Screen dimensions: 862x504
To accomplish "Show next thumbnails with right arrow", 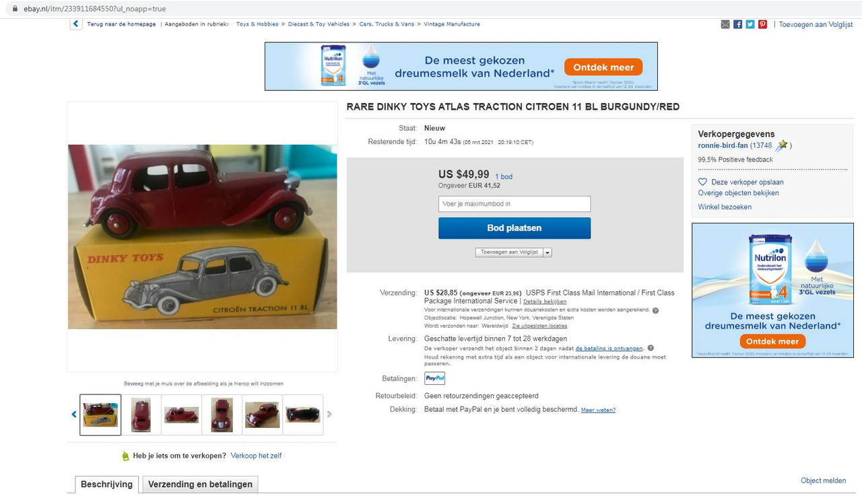I will coord(329,415).
